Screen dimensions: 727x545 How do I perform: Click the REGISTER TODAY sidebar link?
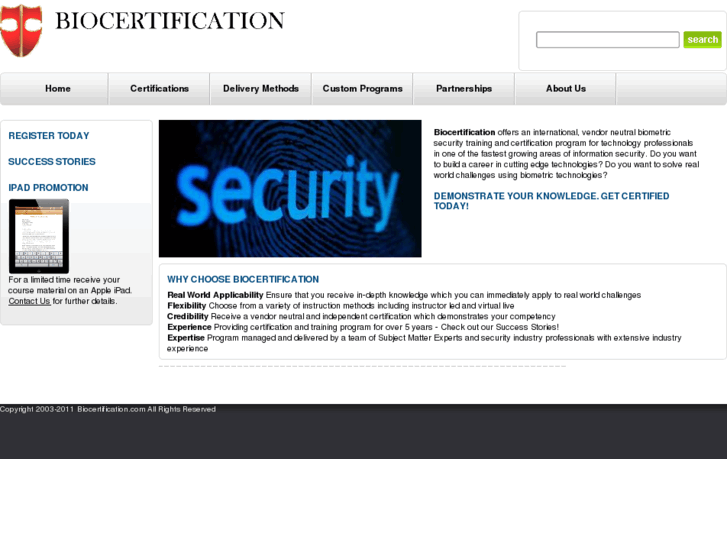point(49,136)
